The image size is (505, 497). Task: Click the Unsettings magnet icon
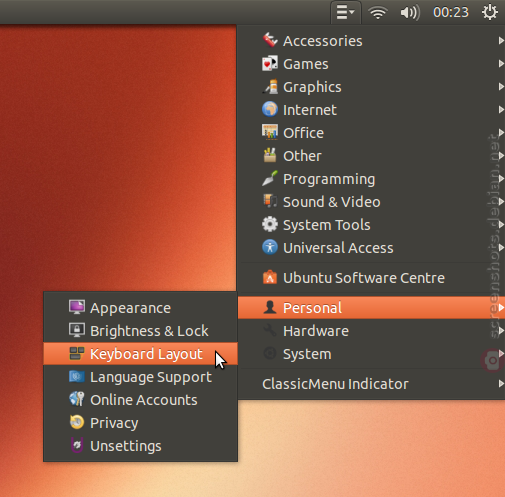(77, 445)
